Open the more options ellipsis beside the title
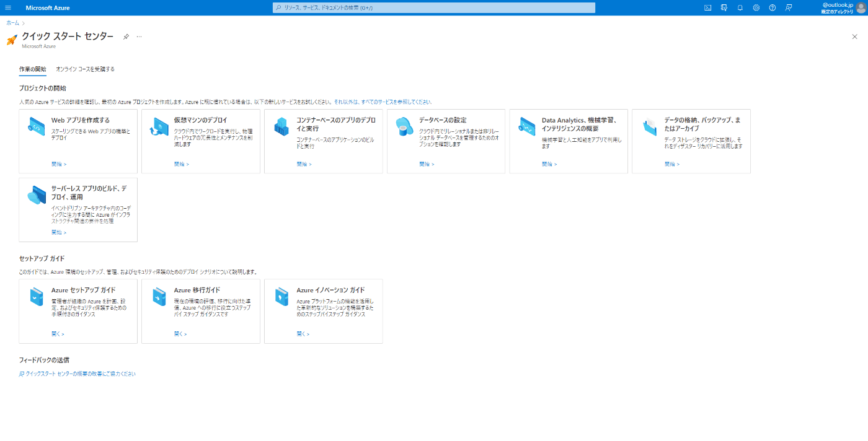The image size is (868, 441). coord(139,37)
